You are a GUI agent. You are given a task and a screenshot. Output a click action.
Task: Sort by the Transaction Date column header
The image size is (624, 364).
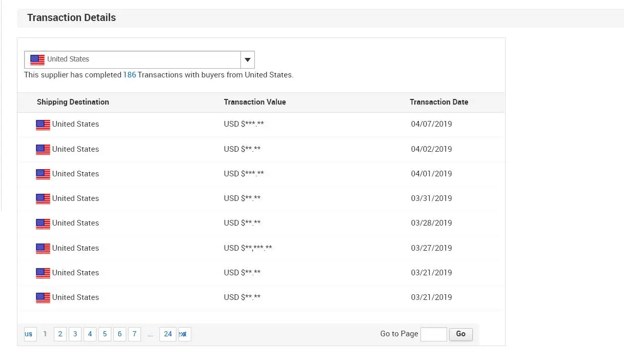point(439,102)
